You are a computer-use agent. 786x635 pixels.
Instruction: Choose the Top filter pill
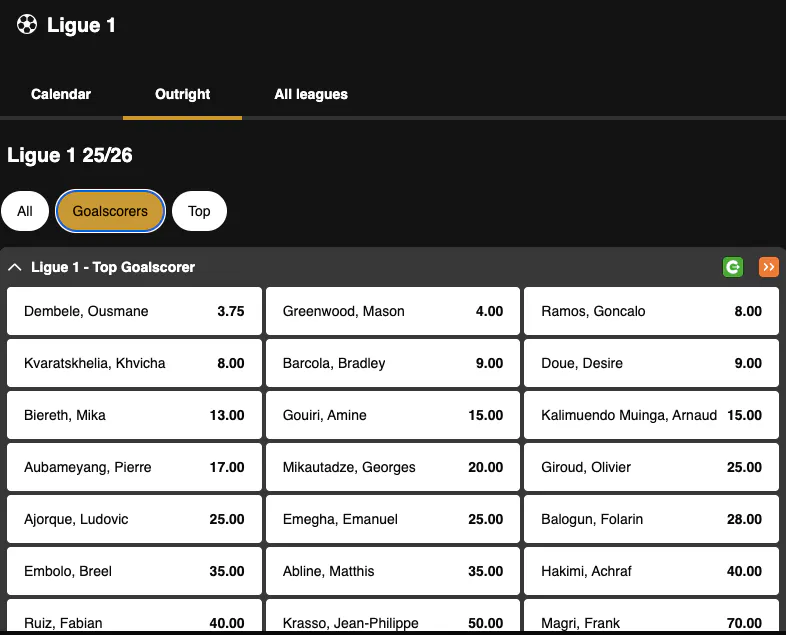[199, 211]
